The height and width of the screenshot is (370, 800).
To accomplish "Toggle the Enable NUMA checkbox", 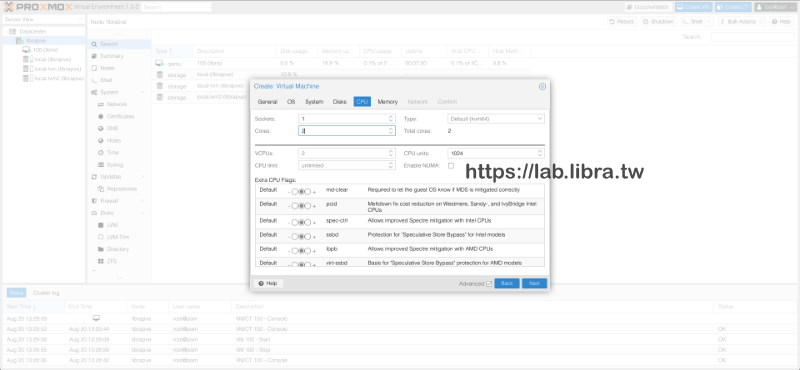I will click(x=451, y=166).
